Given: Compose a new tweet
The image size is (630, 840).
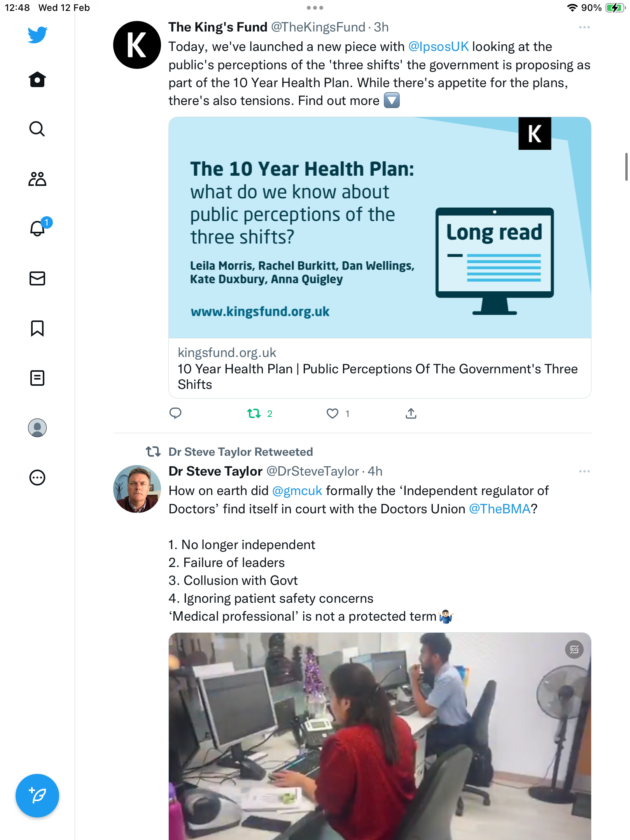Looking at the screenshot, I should click(37, 796).
